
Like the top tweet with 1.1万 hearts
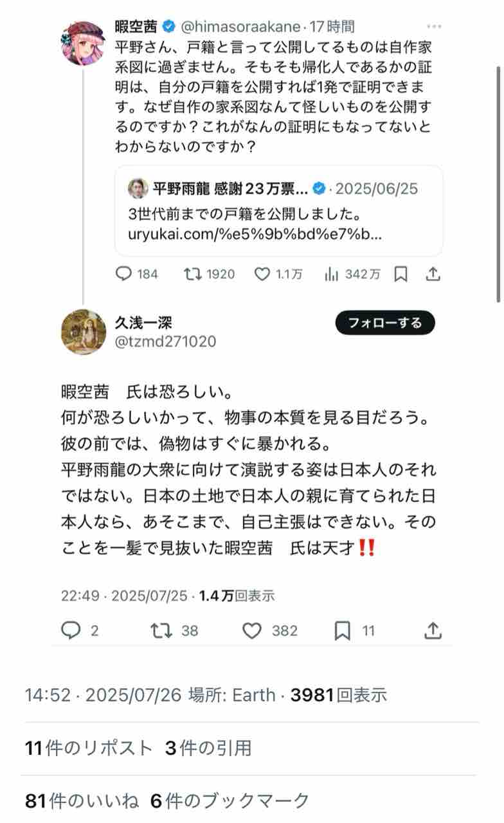262,274
